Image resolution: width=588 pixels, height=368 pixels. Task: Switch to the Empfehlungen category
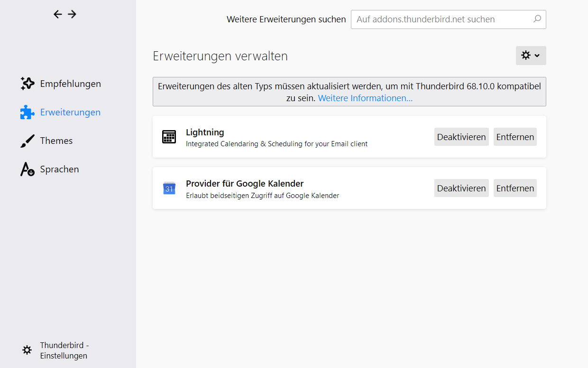(70, 84)
